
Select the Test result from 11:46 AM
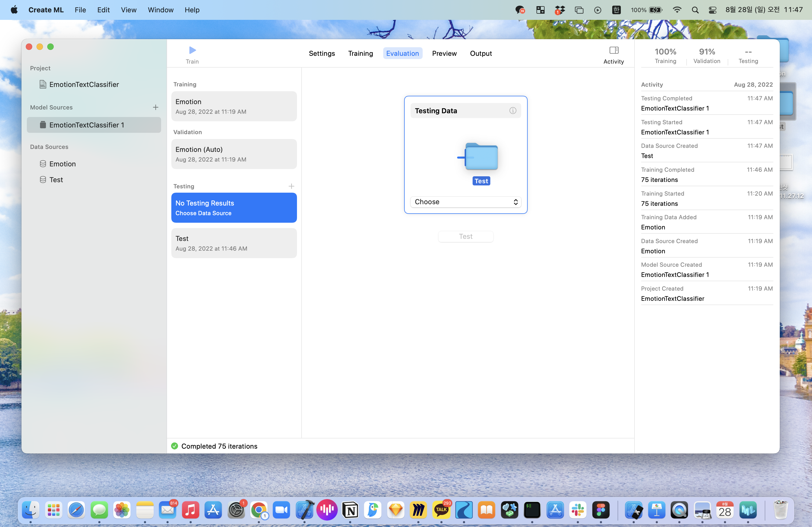coord(234,243)
